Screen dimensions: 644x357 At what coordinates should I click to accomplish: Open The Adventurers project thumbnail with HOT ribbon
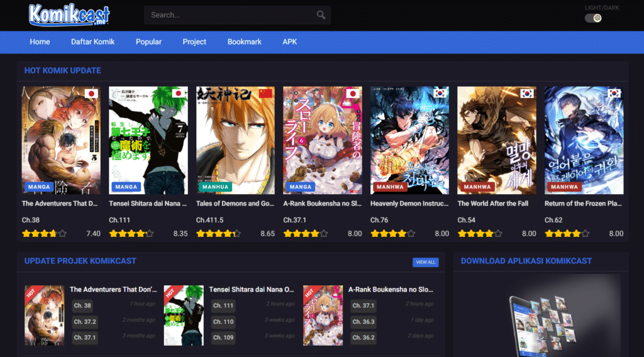point(45,316)
